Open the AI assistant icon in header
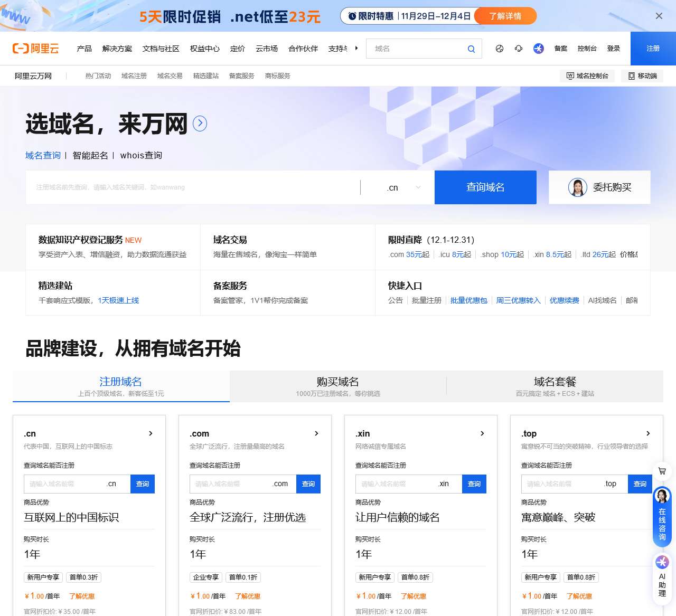 [x=538, y=49]
